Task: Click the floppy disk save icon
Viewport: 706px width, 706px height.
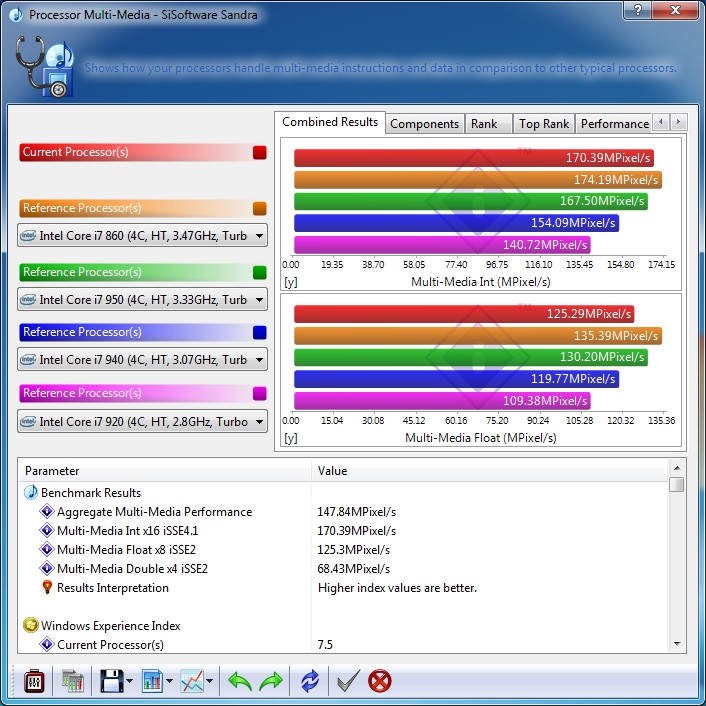Action: point(111,681)
